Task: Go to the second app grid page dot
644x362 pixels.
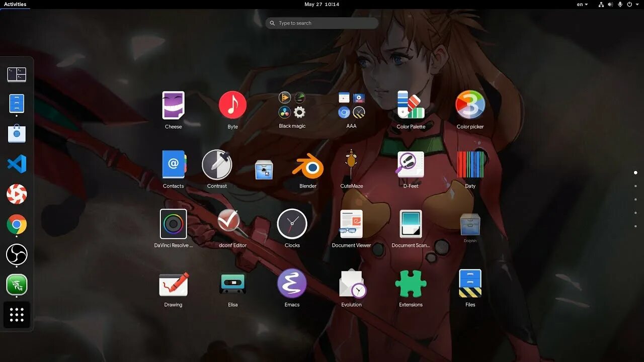Action: pos(635,186)
